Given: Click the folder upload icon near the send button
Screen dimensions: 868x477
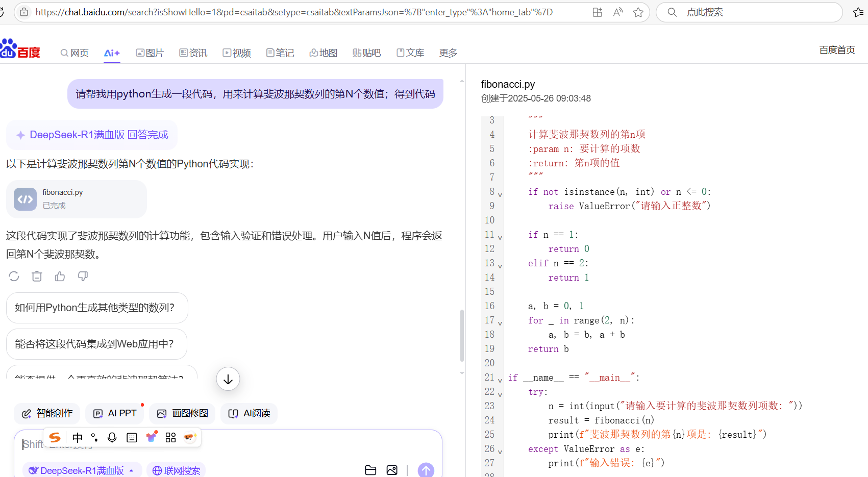Looking at the screenshot, I should click(x=370, y=469).
